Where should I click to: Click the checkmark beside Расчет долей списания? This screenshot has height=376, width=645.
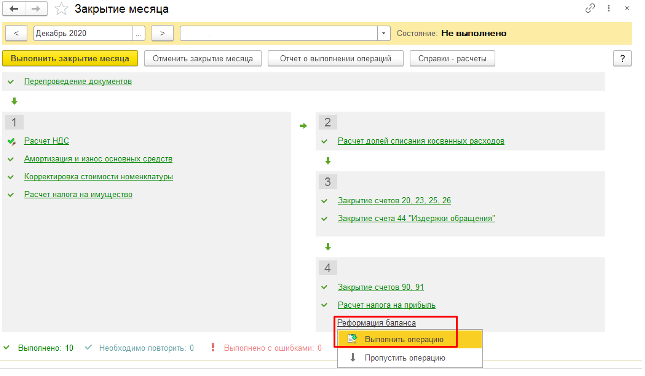point(325,141)
